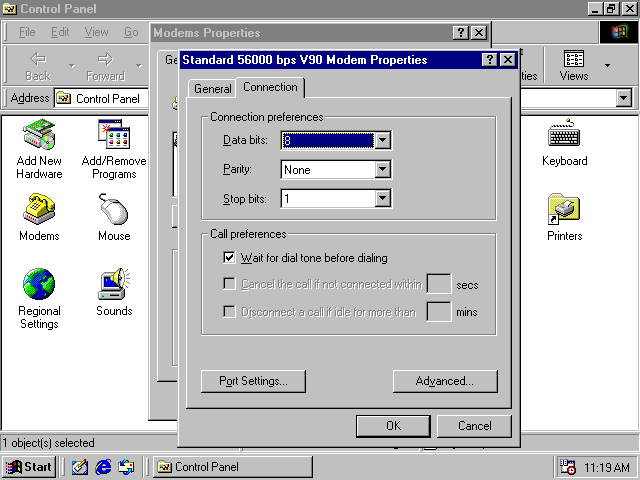This screenshot has width=640, height=480.
Task: Click the Advanced button
Action: pyautogui.click(x=445, y=381)
